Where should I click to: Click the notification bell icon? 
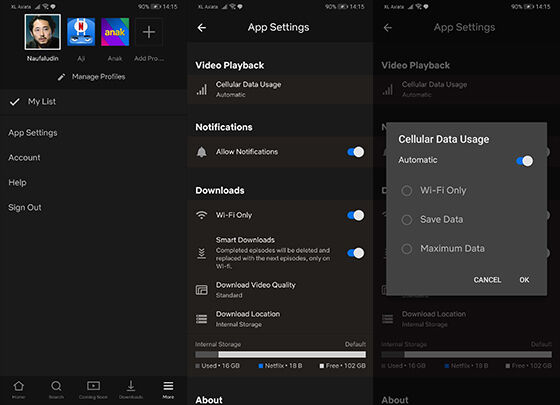pos(202,152)
